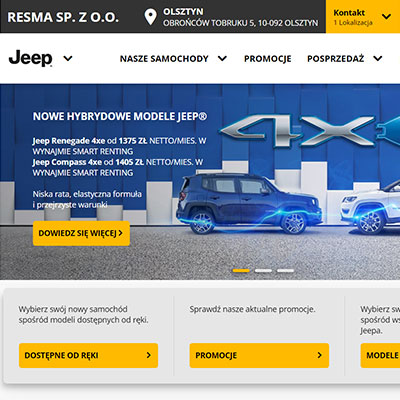Open the Jeep logo home link
The height and width of the screenshot is (400, 400).
pos(31,58)
